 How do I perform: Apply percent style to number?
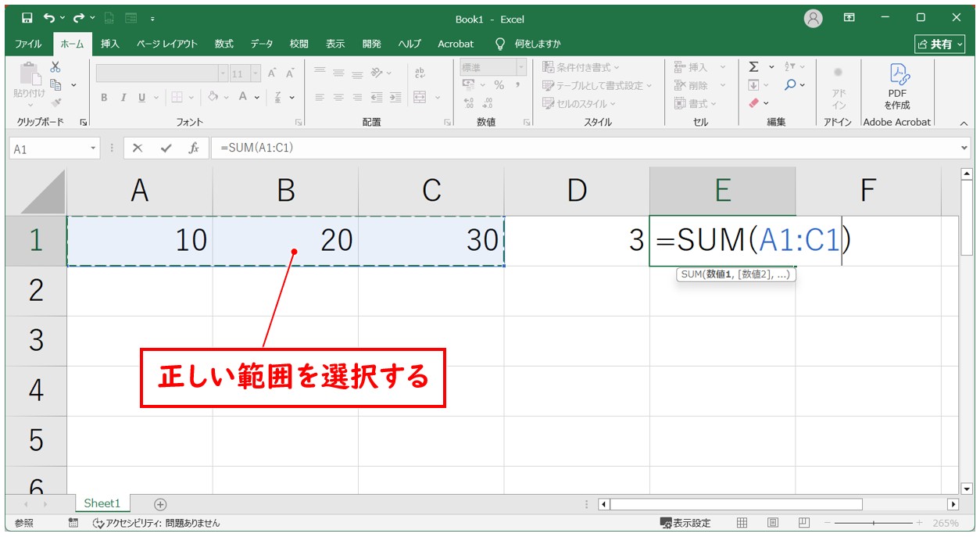pos(499,85)
